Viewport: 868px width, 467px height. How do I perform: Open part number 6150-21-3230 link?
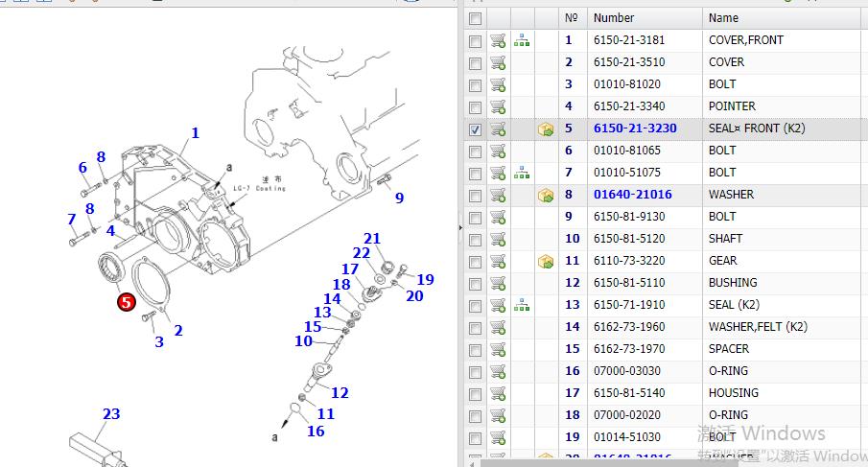[634, 128]
